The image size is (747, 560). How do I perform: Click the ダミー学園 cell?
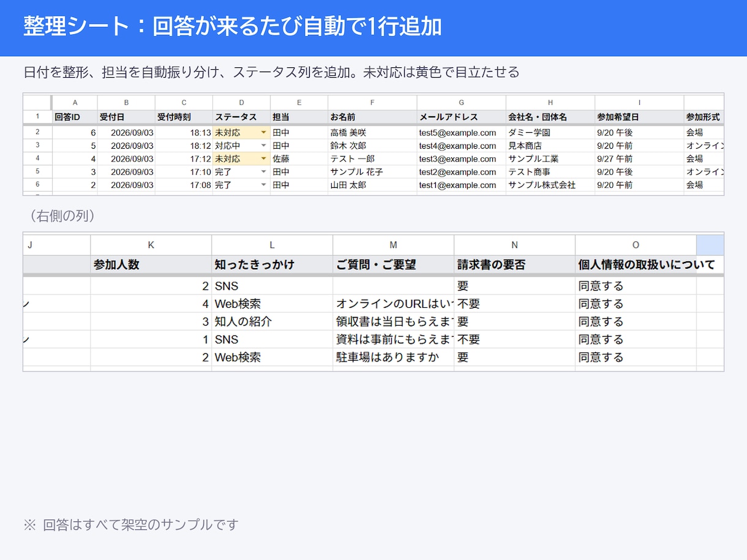point(550,132)
